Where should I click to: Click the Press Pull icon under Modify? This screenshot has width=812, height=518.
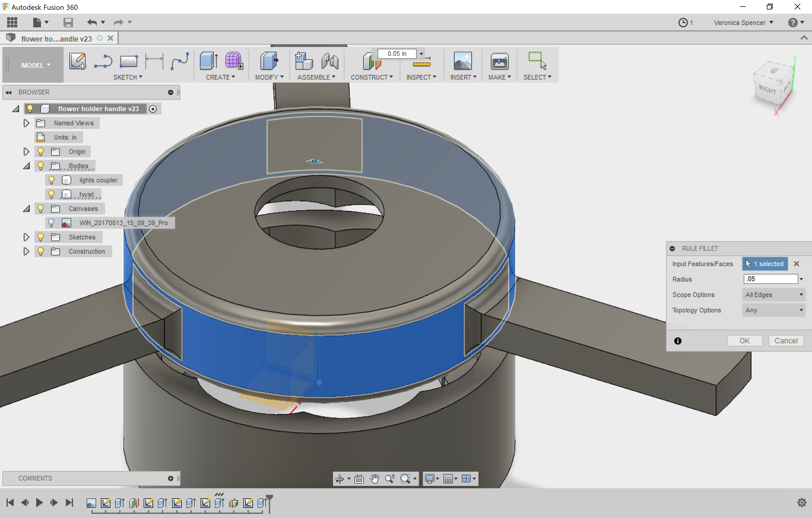[x=269, y=62]
